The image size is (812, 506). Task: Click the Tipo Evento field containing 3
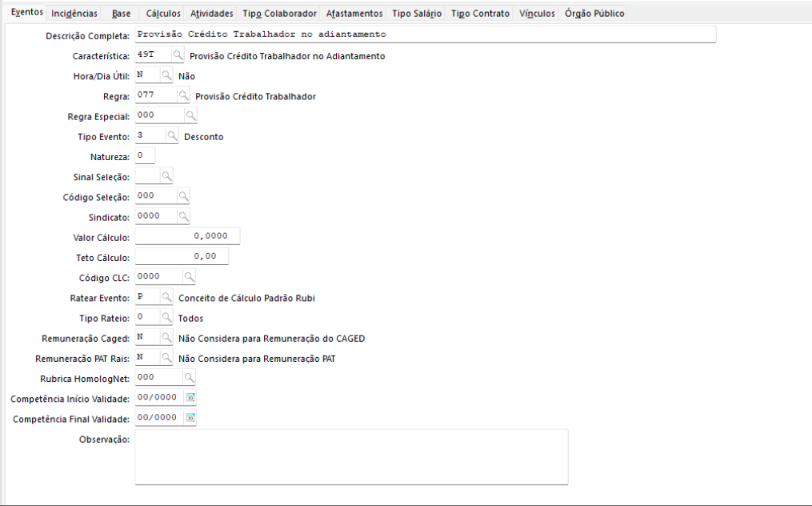150,136
